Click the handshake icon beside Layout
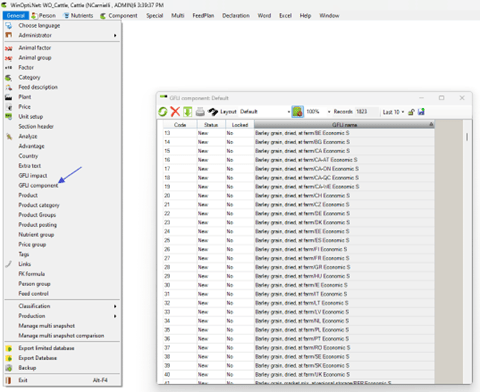 [213, 112]
